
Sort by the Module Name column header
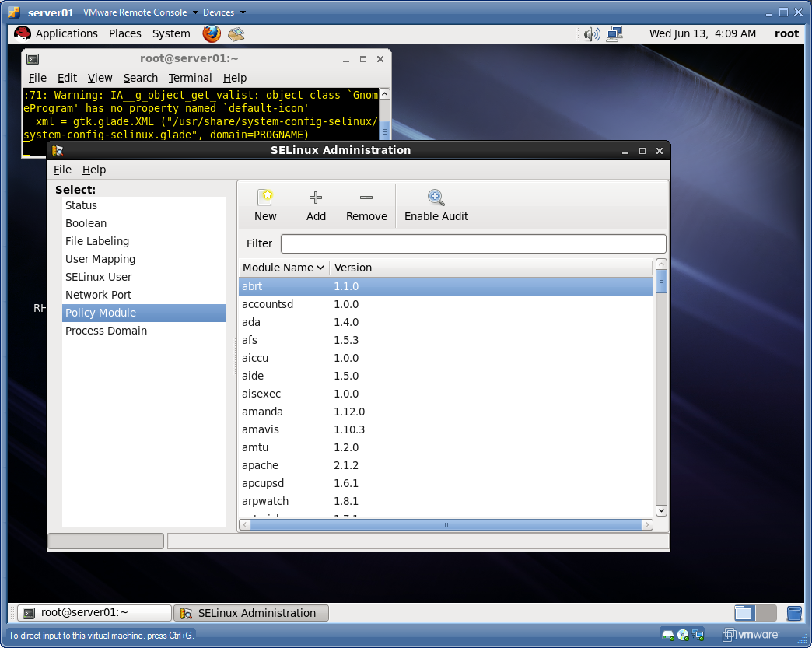(x=283, y=268)
